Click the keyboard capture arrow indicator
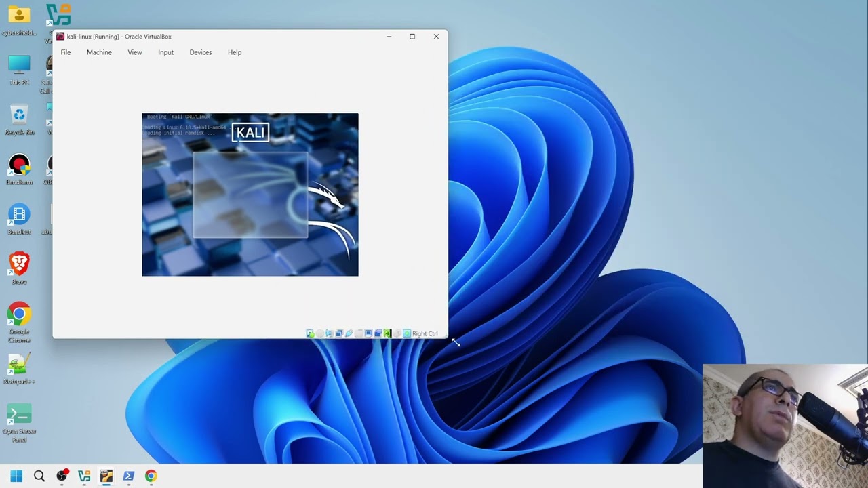The image size is (868, 488). 407,333
